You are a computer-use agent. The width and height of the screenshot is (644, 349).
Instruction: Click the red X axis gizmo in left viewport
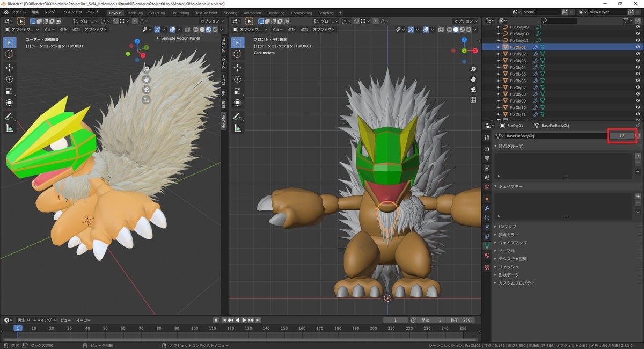click(x=143, y=55)
